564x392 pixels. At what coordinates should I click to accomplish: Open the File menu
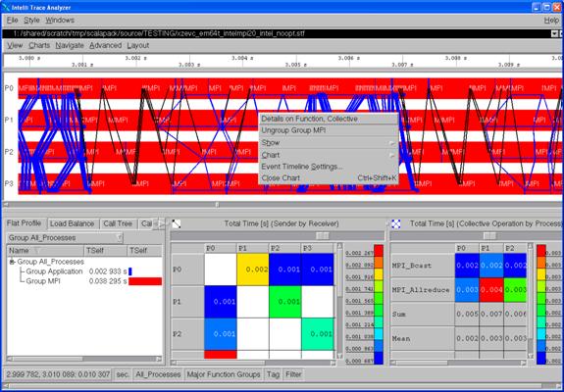12,21
